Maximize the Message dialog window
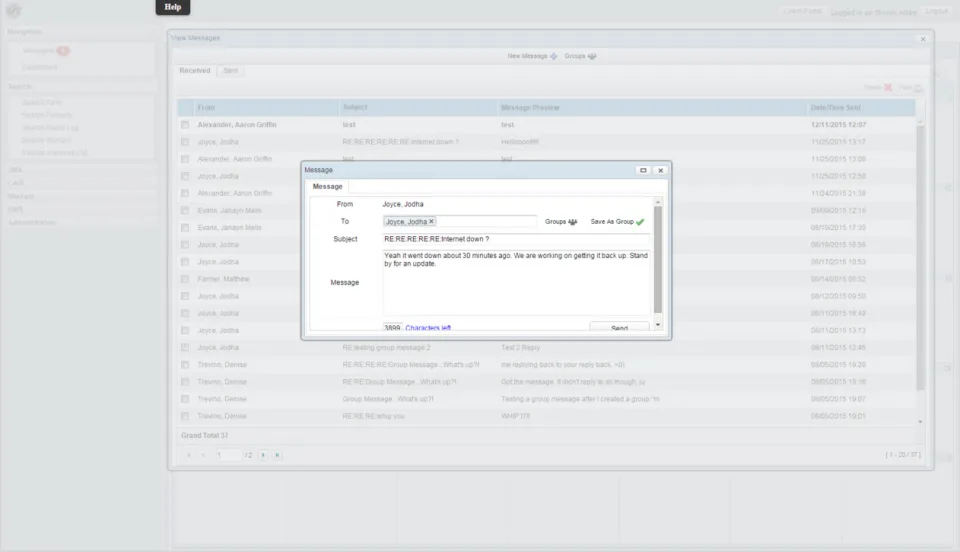 643,170
